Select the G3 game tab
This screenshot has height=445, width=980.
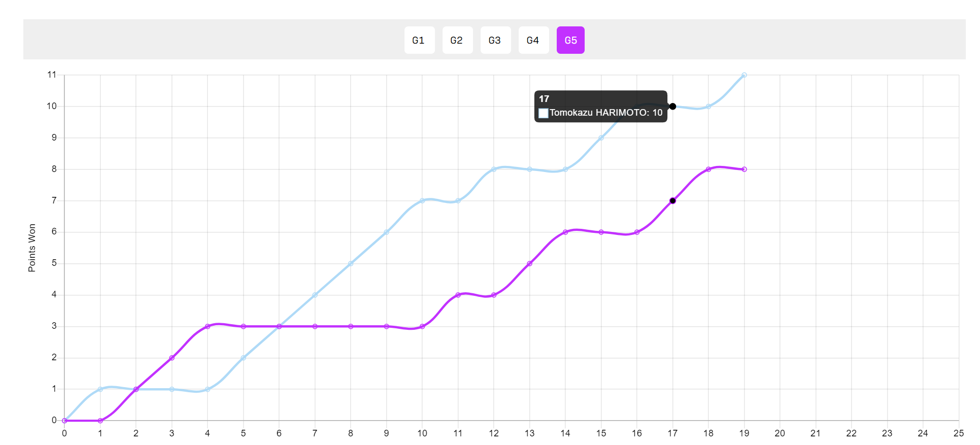(x=495, y=40)
